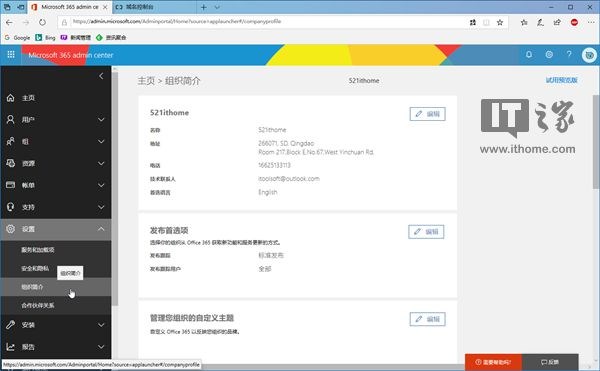Click the 试用预览版 link
600x371 pixels.
point(561,80)
